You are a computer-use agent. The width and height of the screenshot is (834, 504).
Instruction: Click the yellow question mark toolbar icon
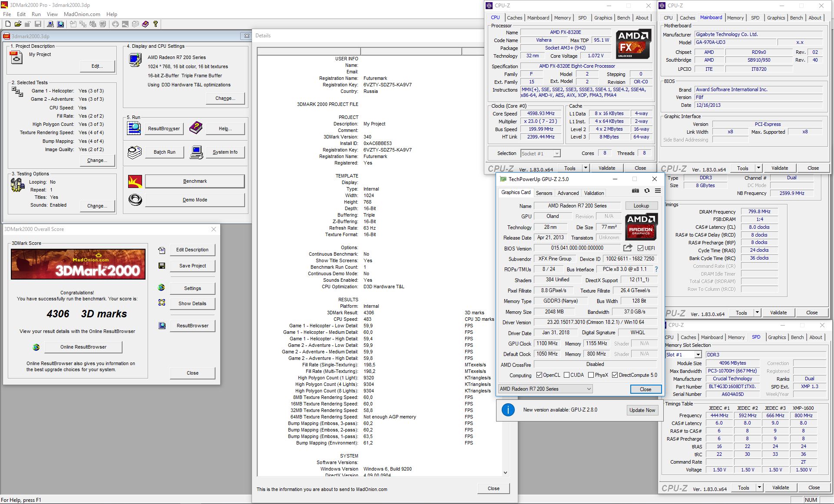pyautogui.click(x=156, y=24)
